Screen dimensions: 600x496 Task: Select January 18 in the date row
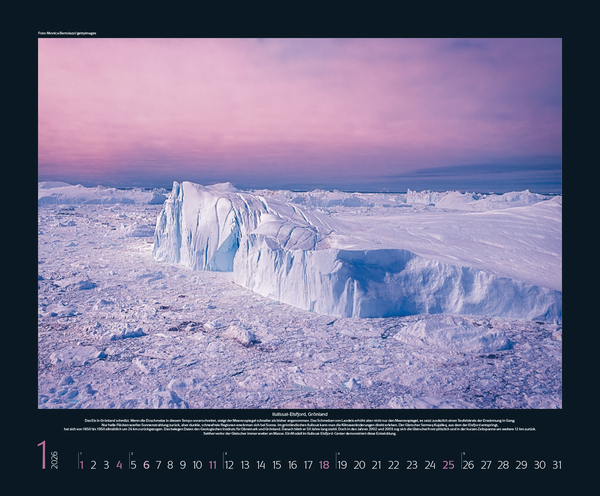pyautogui.click(x=324, y=464)
